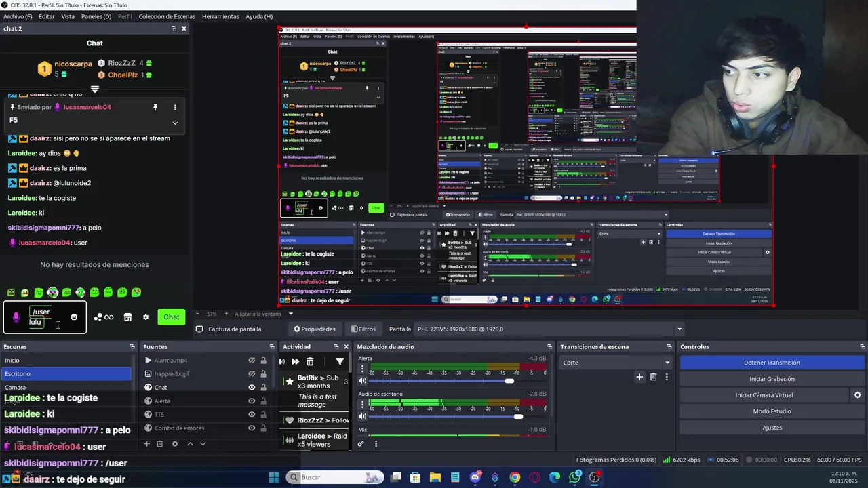Open Alerta audio channel options dots
The height and width of the screenshot is (488, 868).
click(362, 369)
